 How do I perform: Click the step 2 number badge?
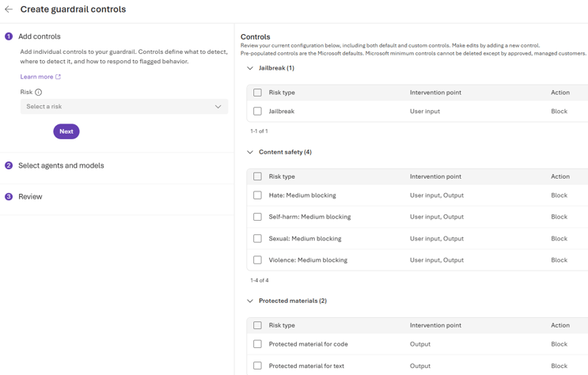click(9, 165)
